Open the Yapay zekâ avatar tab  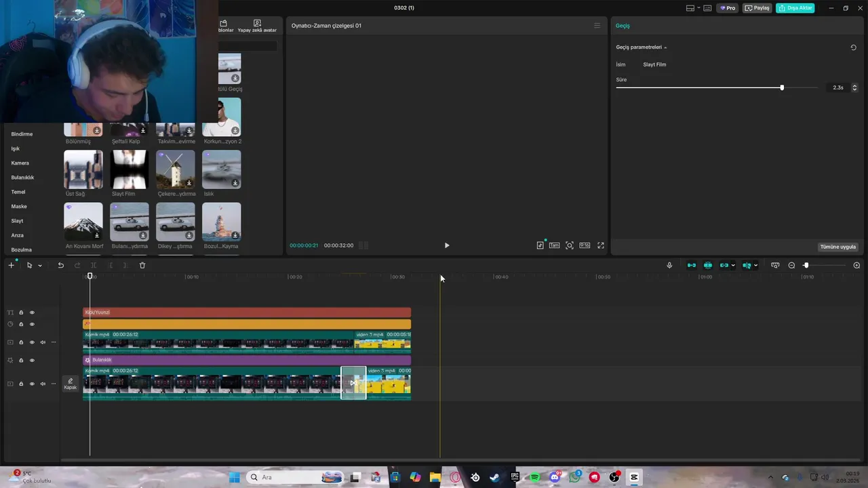[x=257, y=26]
